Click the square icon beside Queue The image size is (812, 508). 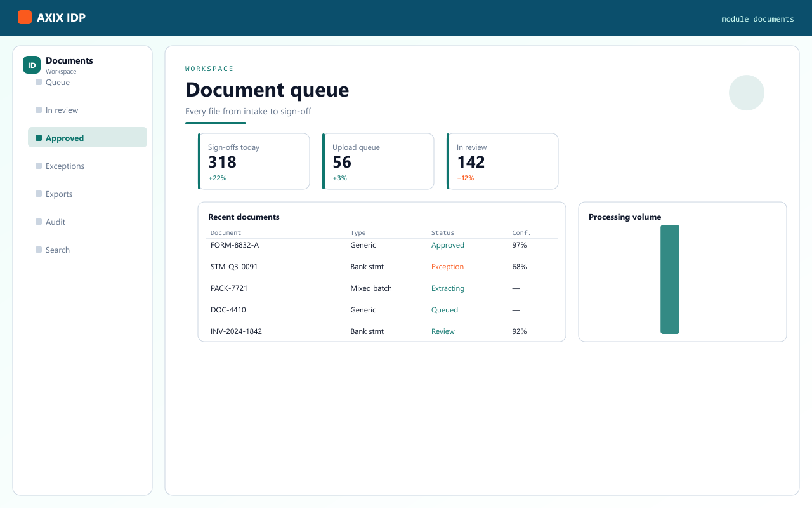(x=39, y=83)
